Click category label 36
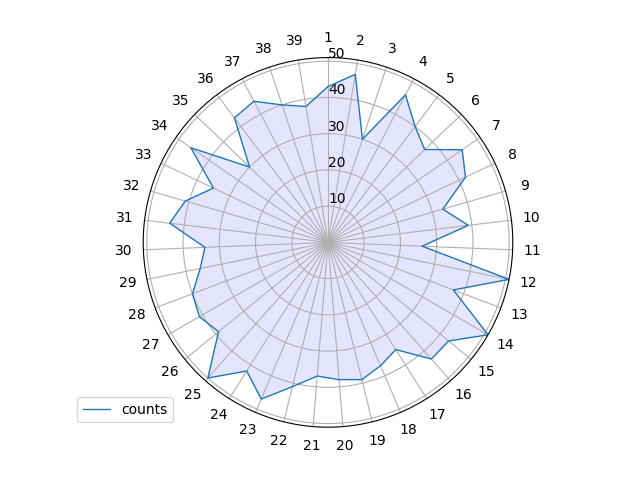 (x=205, y=78)
